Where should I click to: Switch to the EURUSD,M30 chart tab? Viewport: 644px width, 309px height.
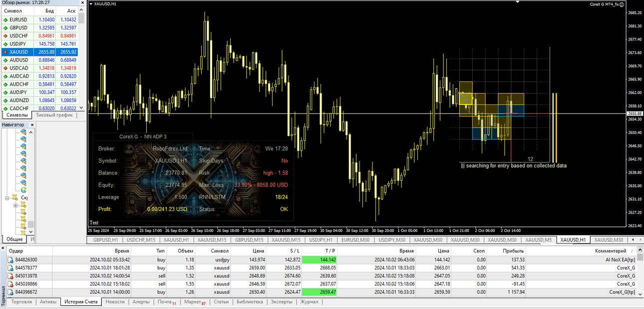point(355,240)
